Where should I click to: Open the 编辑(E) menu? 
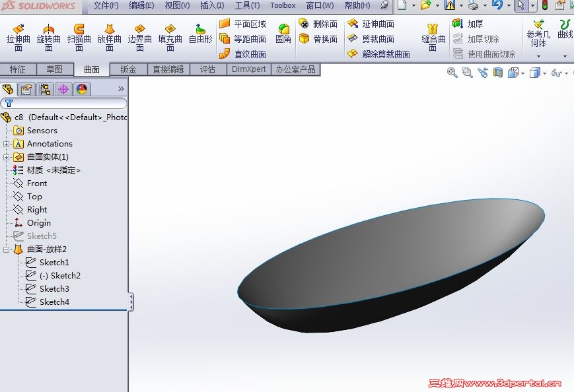tap(141, 5)
